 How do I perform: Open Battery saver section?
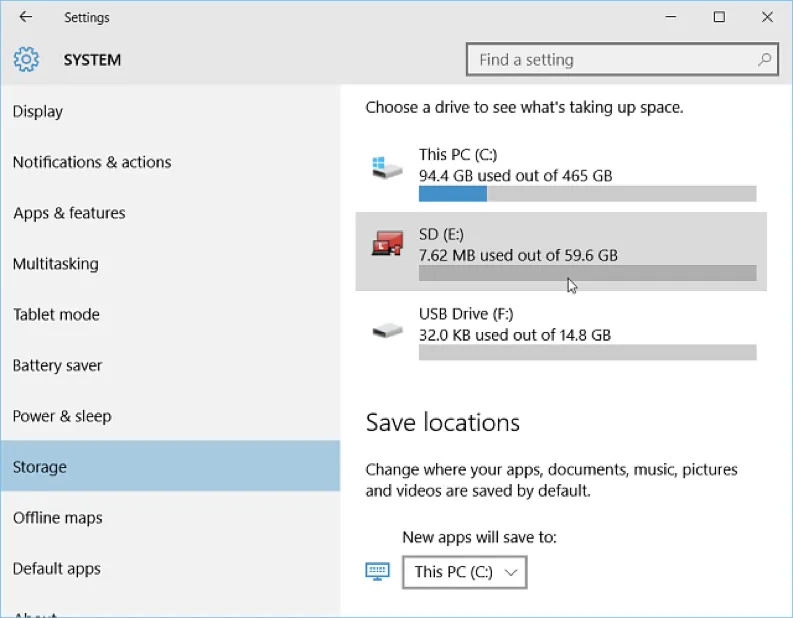(x=57, y=365)
